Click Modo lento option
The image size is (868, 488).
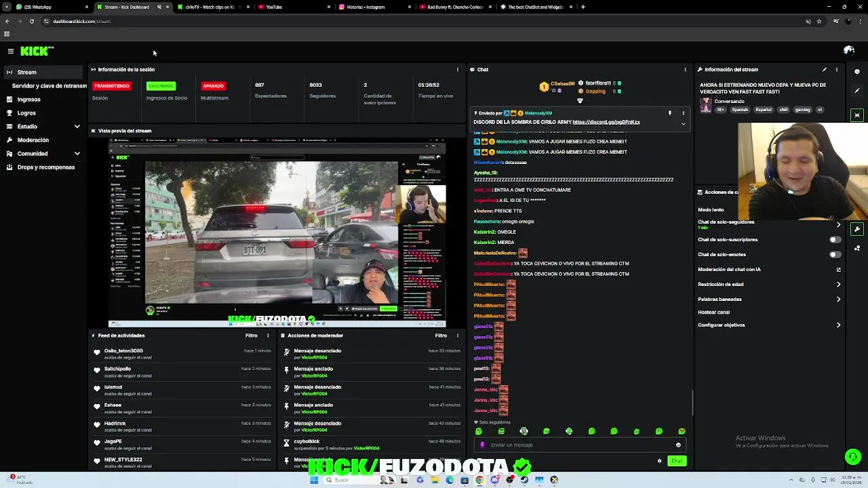711,209
